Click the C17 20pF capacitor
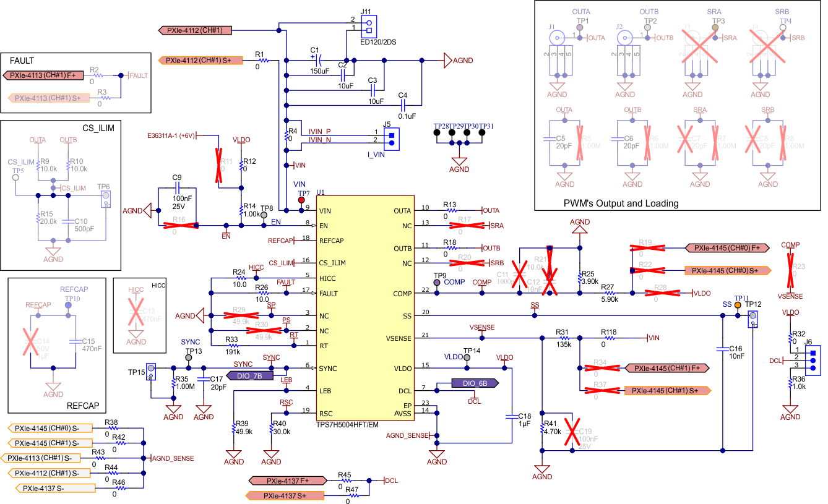 204,379
